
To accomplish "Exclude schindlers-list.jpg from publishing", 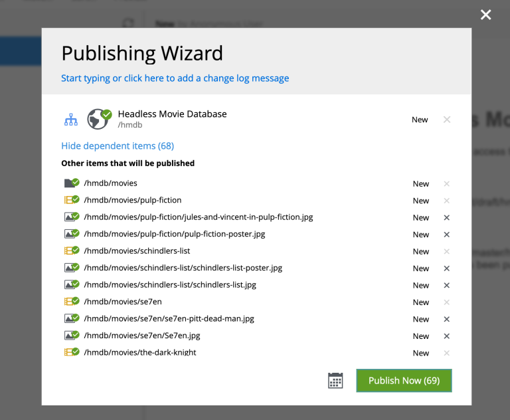I will click(x=446, y=285).
